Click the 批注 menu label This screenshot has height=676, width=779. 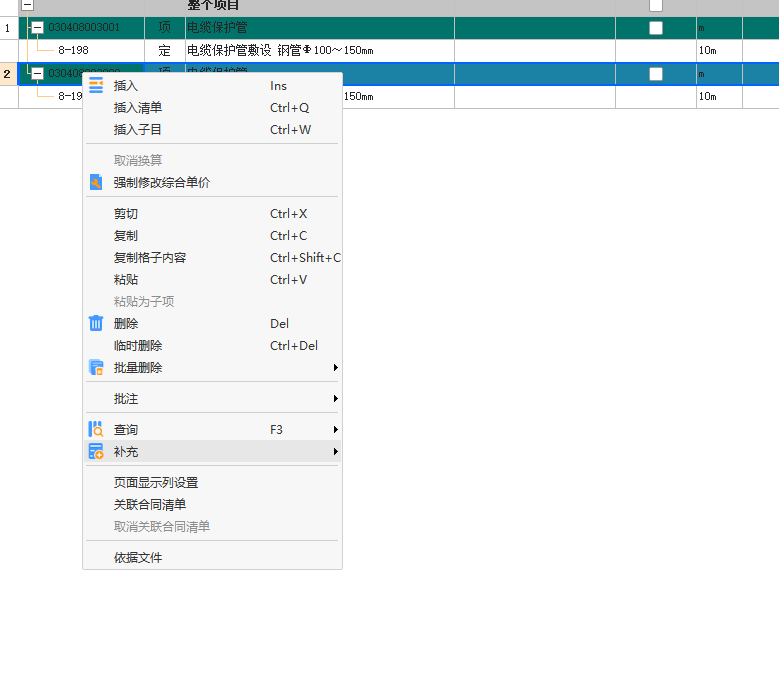tap(126, 399)
